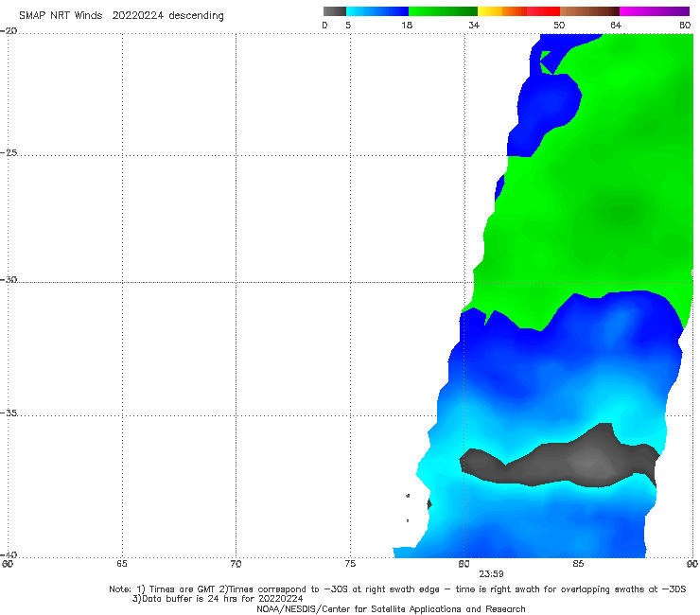Click the longitude label '65'
Viewport: 700px width, 615px height.
[x=122, y=564]
